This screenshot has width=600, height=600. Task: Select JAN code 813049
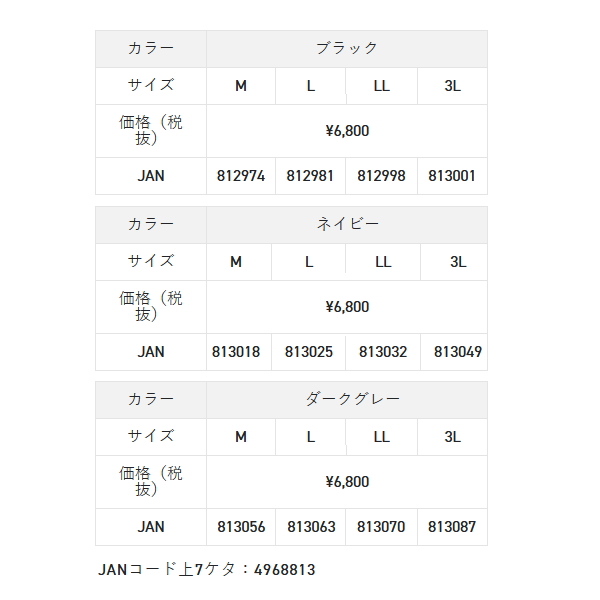458,352
